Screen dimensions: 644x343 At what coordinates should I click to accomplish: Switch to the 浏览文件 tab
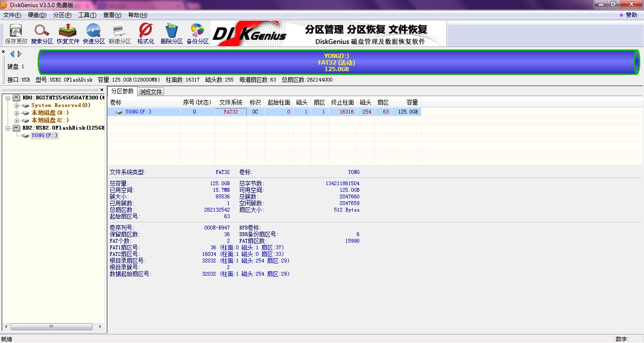151,92
